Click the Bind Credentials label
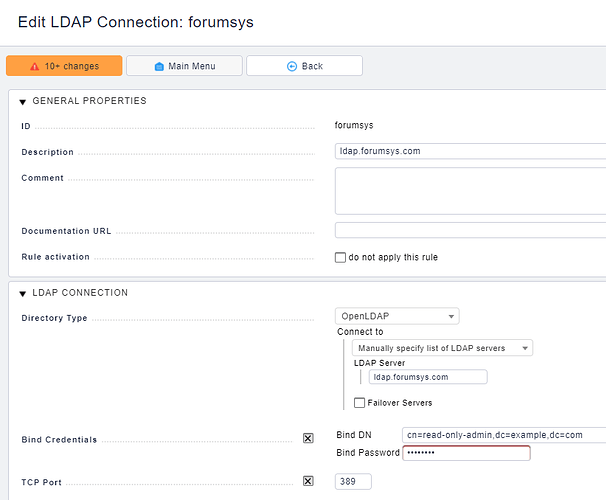 tap(59, 440)
